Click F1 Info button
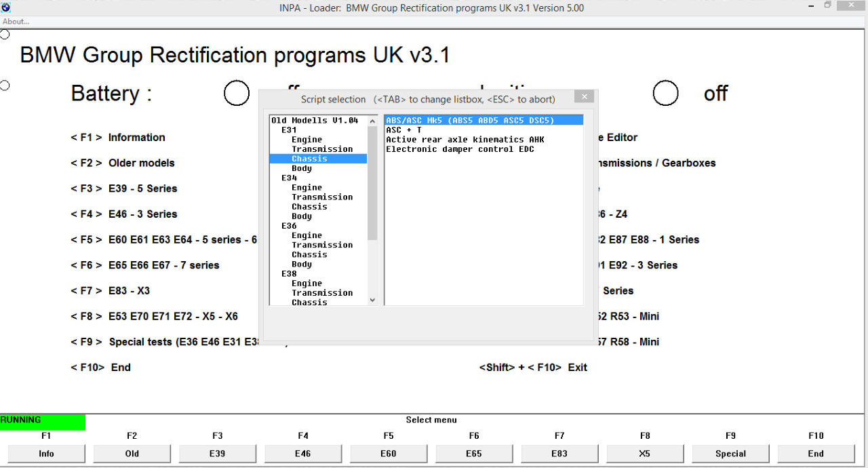The image size is (868, 468). click(46, 454)
